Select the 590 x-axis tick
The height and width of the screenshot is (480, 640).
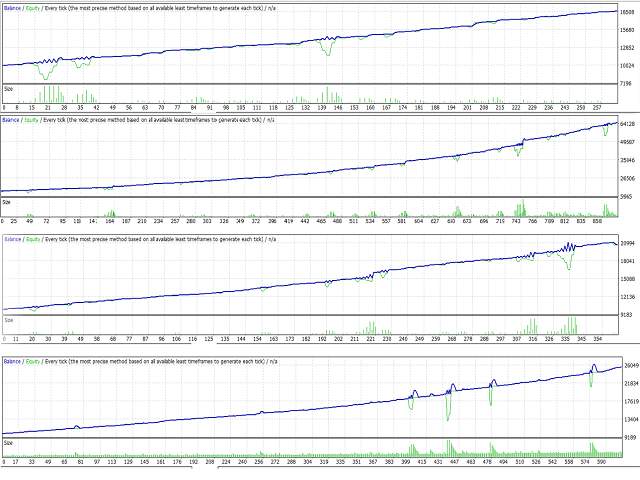[601, 462]
